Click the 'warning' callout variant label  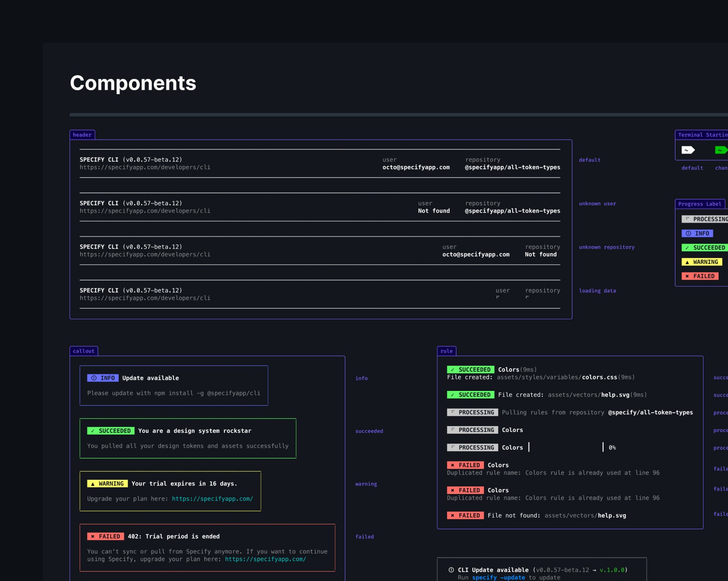(x=366, y=484)
